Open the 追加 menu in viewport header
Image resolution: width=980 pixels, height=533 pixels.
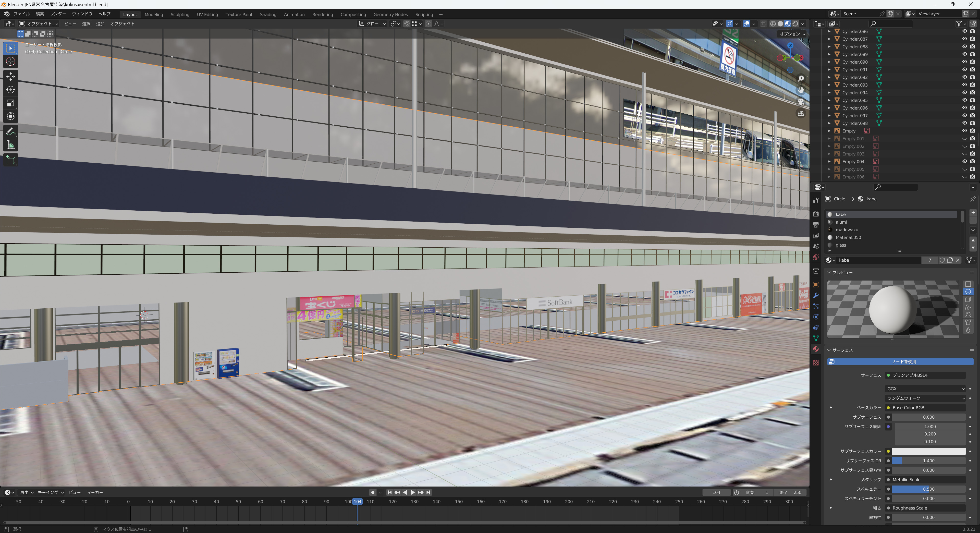point(100,23)
